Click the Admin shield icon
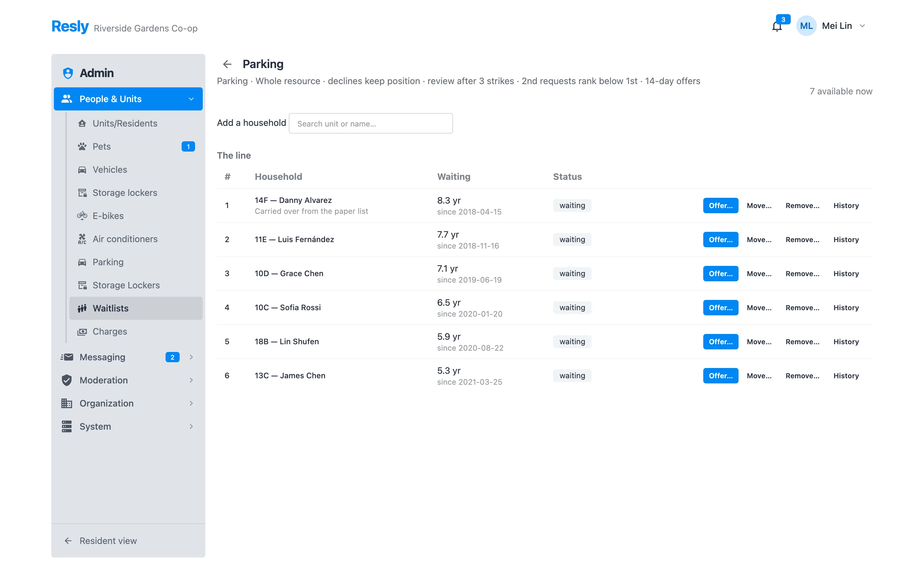Screen dimensions: 924x578 [68, 73]
